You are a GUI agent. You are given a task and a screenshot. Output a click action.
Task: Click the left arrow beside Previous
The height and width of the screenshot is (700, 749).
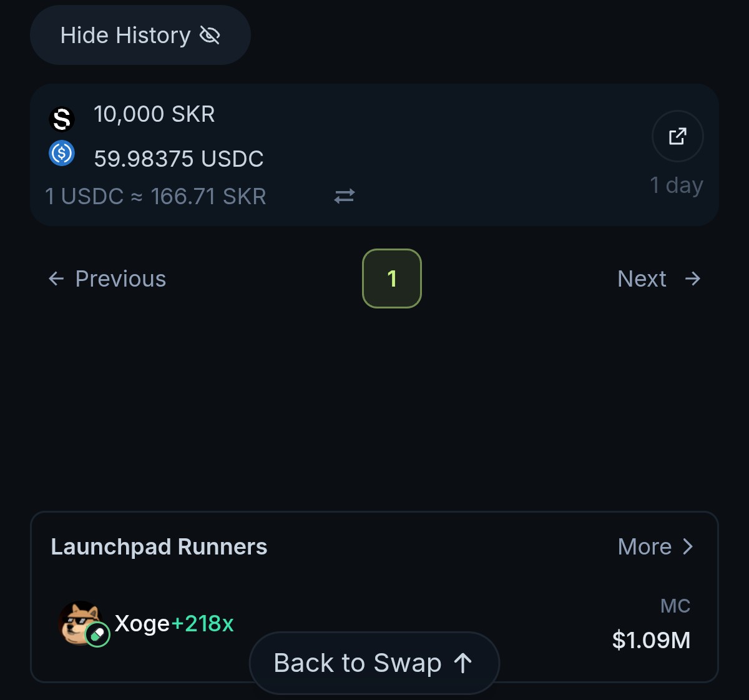tap(56, 279)
